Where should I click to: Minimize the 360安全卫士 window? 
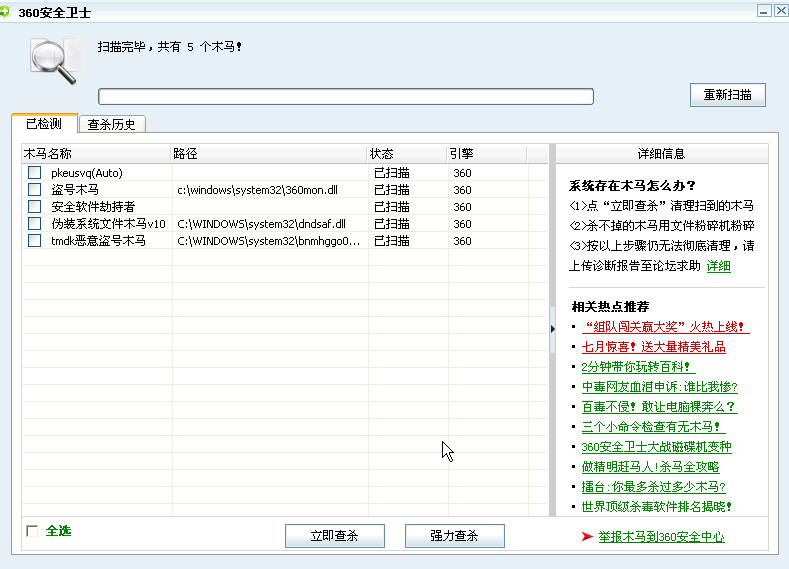point(764,11)
